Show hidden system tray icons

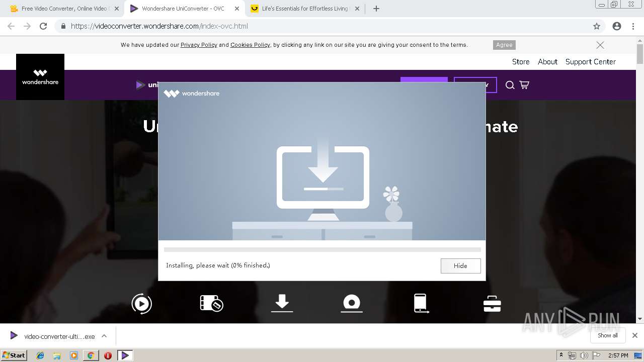pos(561,355)
